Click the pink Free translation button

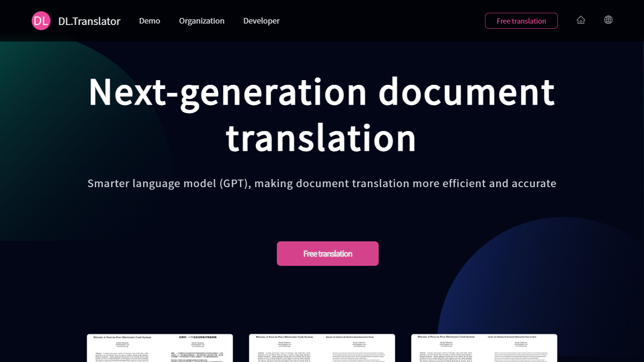click(x=328, y=254)
